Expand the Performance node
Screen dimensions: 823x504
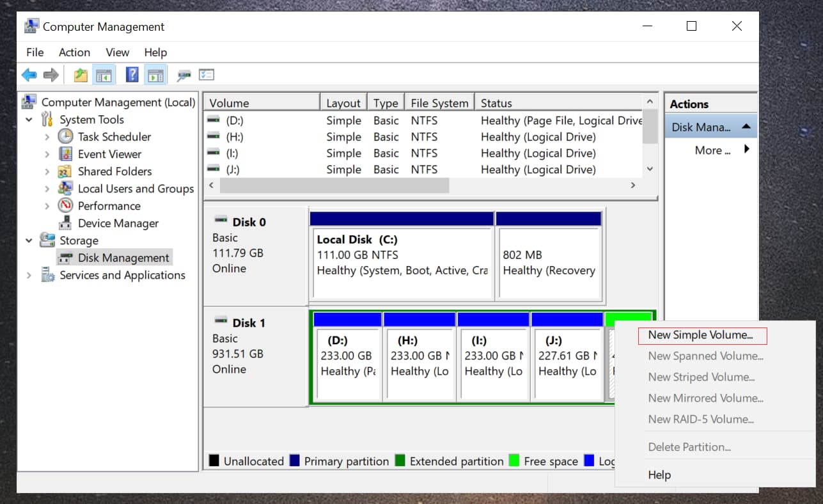point(47,205)
